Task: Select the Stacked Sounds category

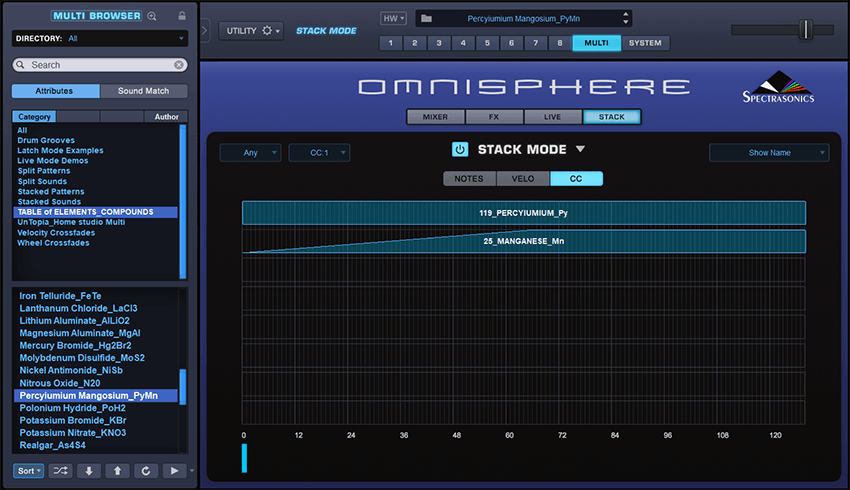Action: 49,202
